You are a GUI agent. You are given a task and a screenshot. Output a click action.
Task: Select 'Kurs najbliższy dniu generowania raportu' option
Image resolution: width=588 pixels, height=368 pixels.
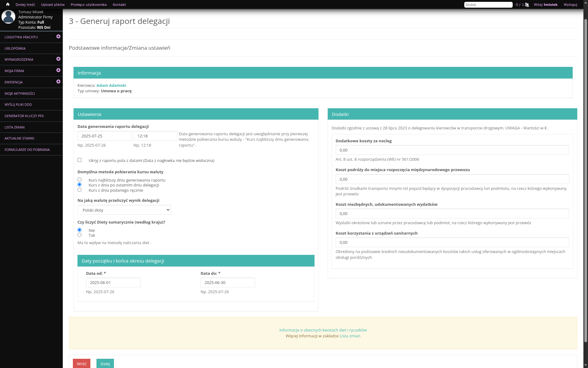tap(80, 180)
